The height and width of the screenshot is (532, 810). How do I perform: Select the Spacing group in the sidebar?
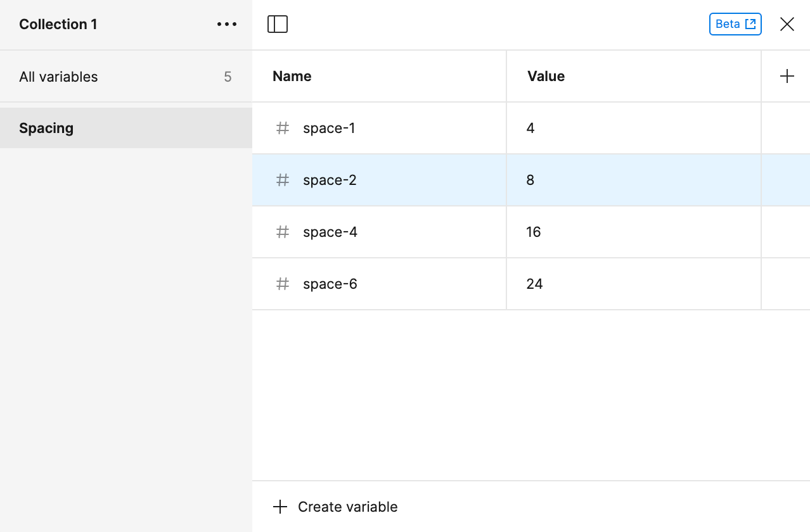tap(46, 127)
